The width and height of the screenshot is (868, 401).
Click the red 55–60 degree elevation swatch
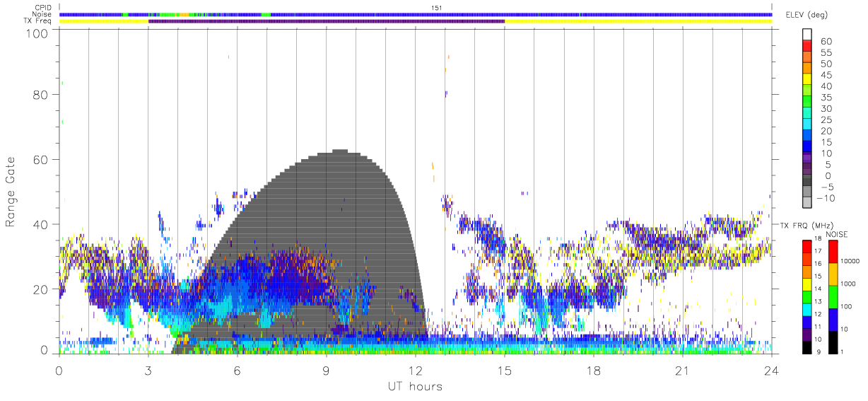tap(808, 47)
